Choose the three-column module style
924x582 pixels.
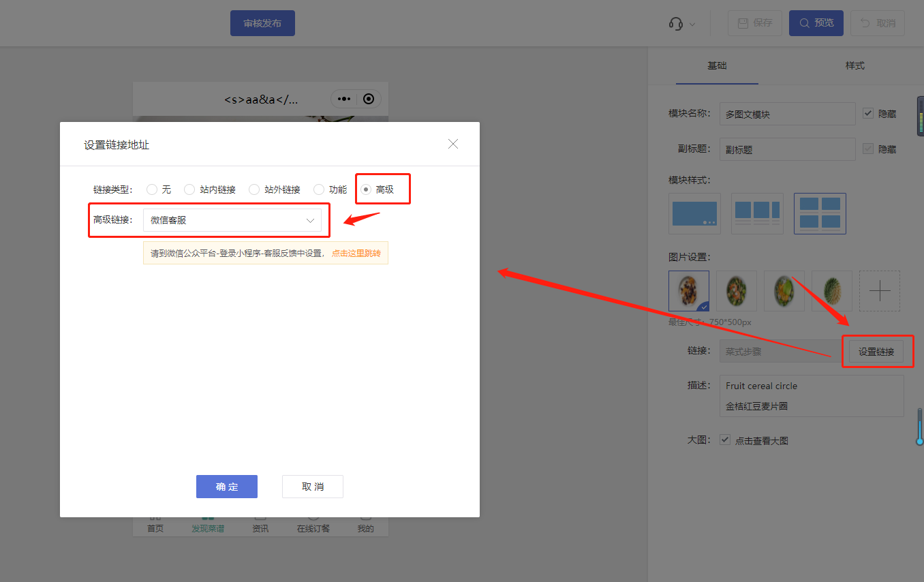click(x=757, y=213)
